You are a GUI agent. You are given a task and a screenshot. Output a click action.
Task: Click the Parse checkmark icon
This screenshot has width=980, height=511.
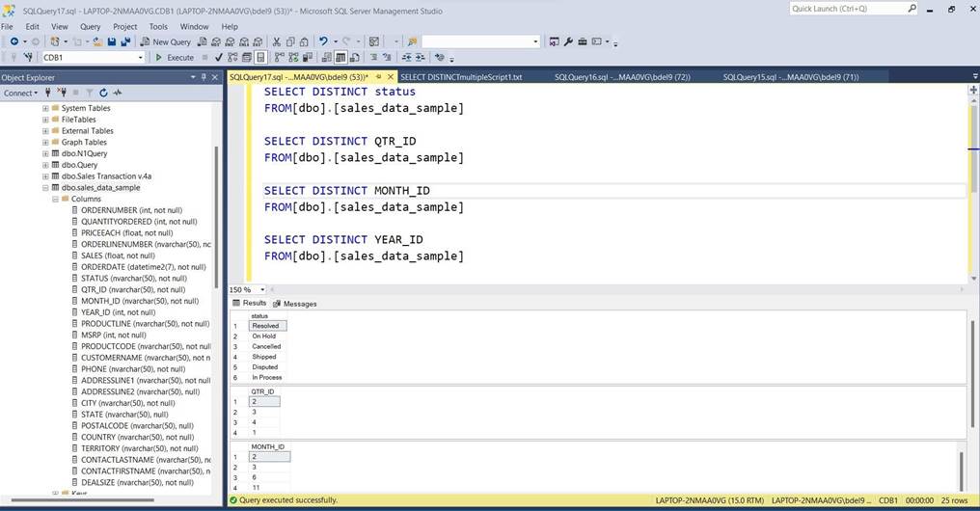pyautogui.click(x=220, y=58)
